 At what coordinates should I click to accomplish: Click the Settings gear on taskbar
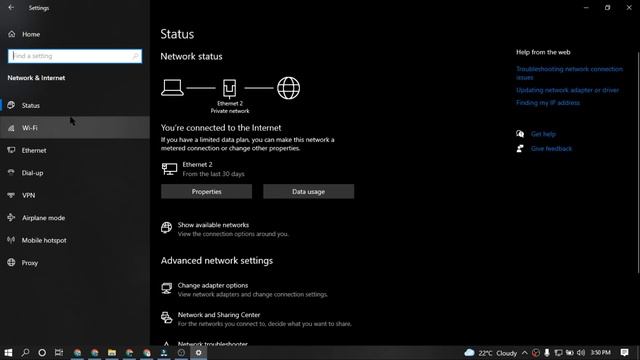(x=198, y=353)
